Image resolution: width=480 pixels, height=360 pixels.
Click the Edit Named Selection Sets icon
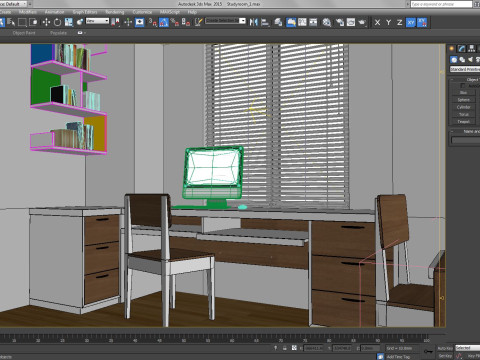coord(198,22)
